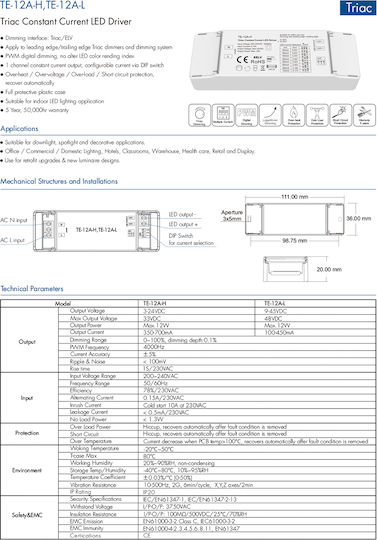This screenshot has height=540, width=377.
Task: Click the Multiple Current DIP switch icon
Action: 223,115
